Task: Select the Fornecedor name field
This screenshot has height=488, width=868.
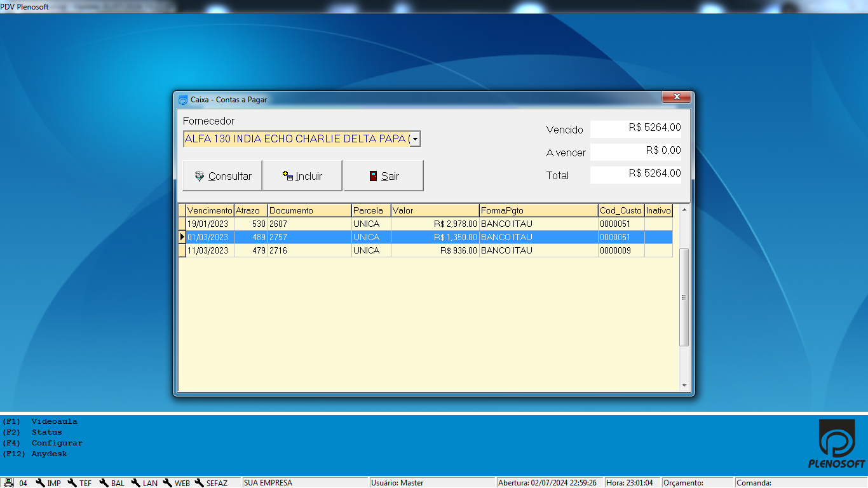Action: click(296, 139)
